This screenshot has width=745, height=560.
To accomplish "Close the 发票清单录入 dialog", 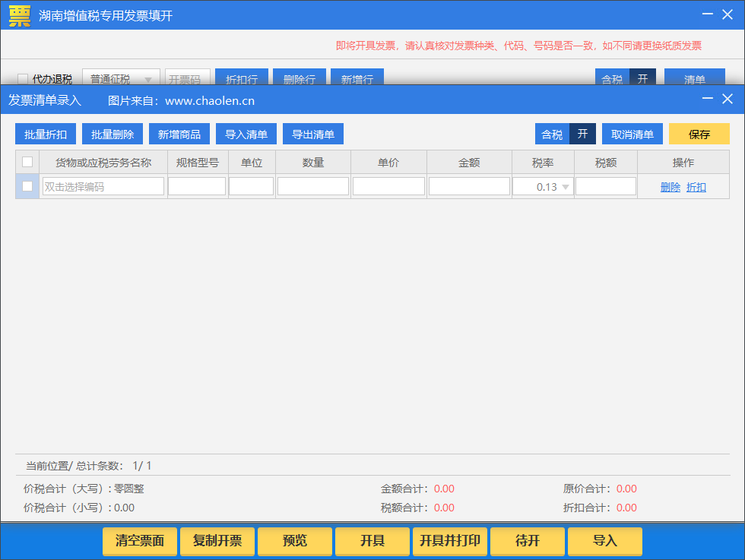I will [728, 99].
